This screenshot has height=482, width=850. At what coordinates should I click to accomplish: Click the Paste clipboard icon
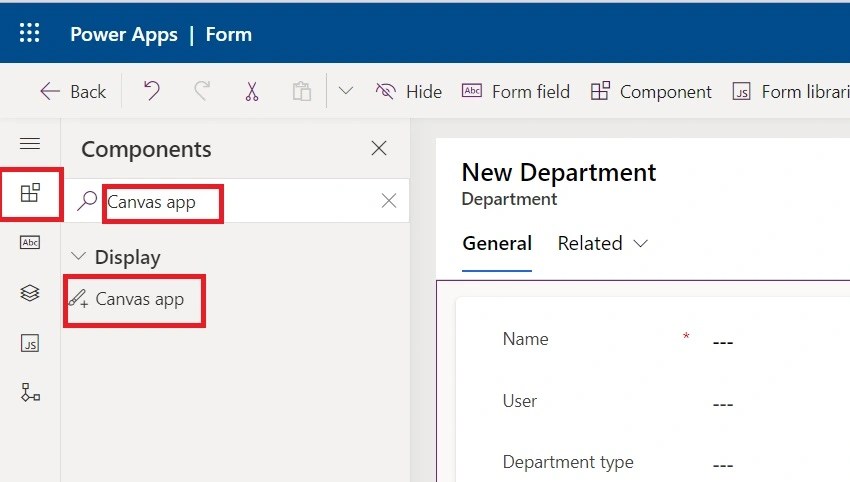301,91
